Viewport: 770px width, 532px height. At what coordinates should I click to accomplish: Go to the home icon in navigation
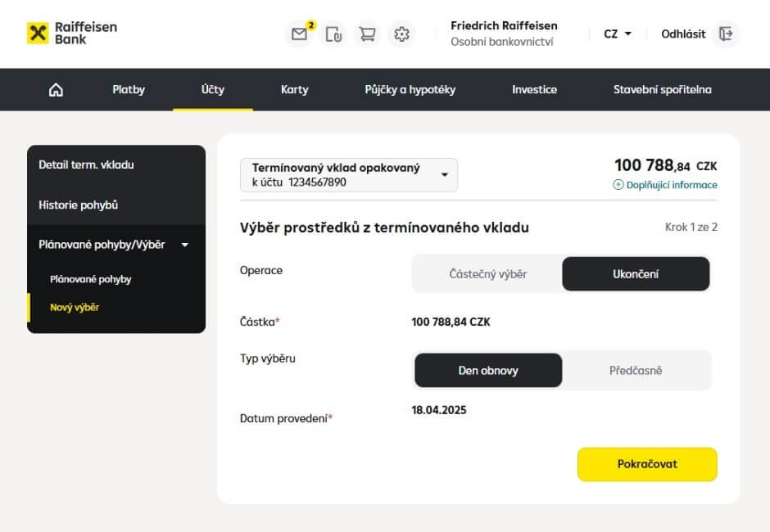click(x=56, y=90)
